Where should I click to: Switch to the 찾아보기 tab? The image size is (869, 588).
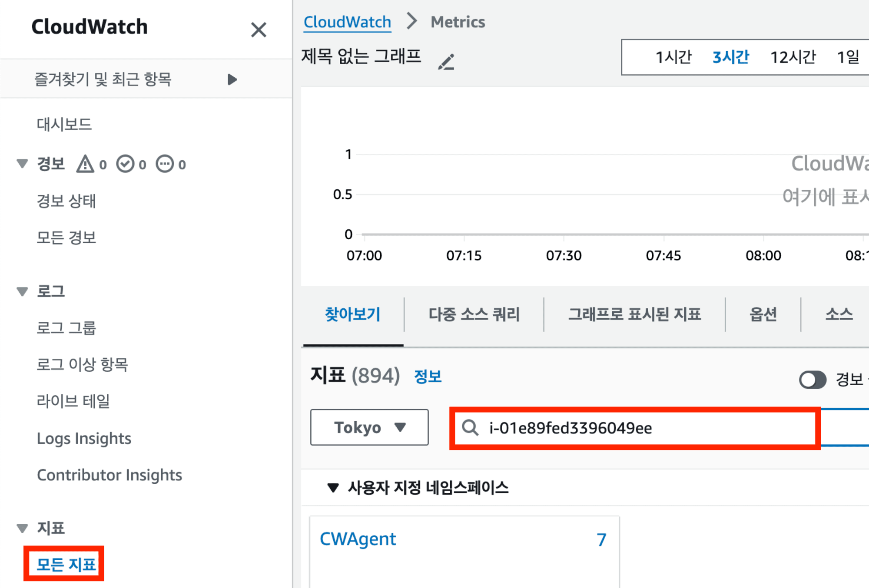click(353, 314)
